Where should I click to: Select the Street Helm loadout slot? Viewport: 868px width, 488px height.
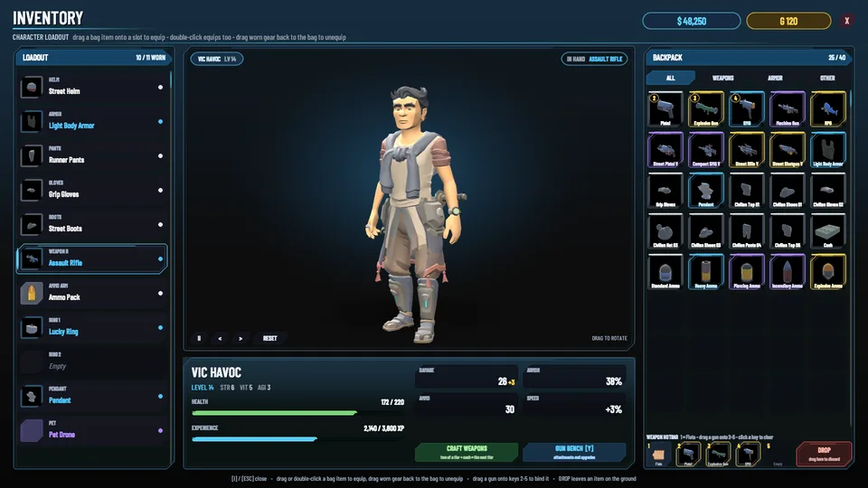click(x=92, y=87)
